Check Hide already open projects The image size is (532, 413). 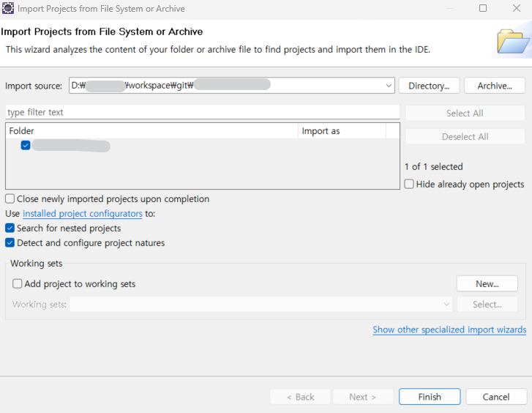410,185
